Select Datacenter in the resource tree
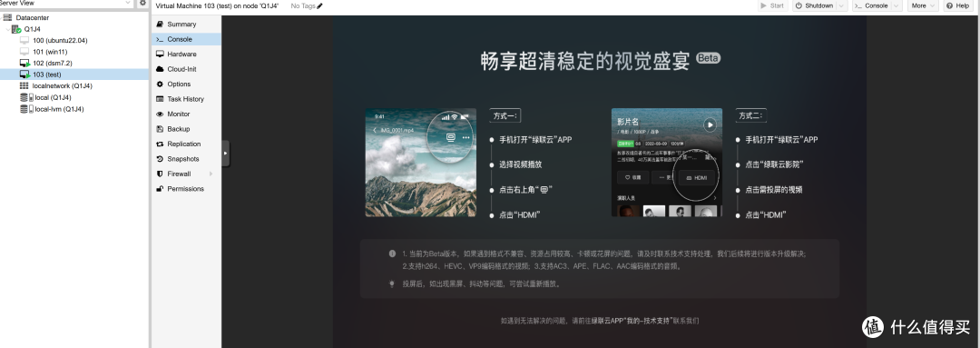The image size is (980, 348). coord(33,17)
